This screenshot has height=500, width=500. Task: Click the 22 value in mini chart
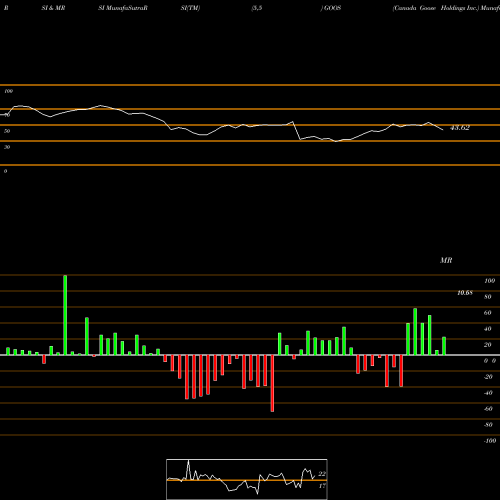322,474
